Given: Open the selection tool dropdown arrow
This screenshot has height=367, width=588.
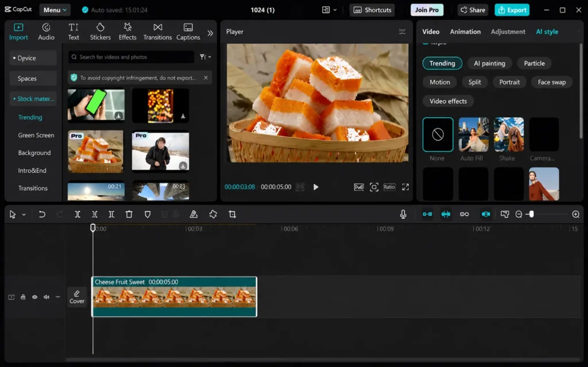Looking at the screenshot, I should coord(24,215).
